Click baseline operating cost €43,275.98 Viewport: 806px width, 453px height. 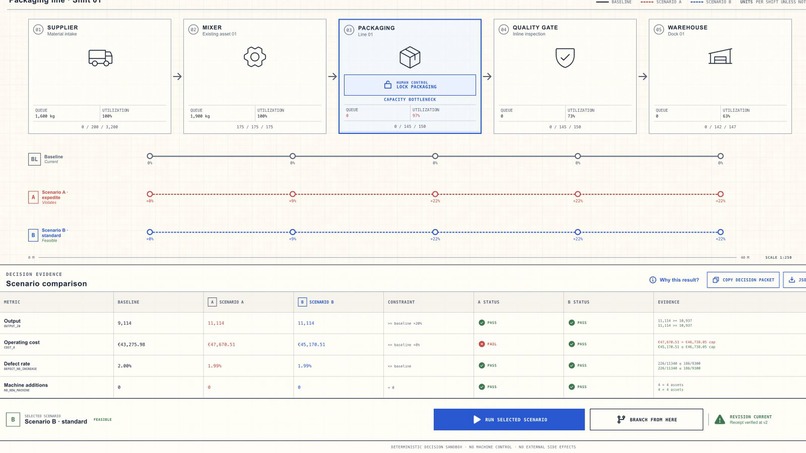click(x=131, y=345)
